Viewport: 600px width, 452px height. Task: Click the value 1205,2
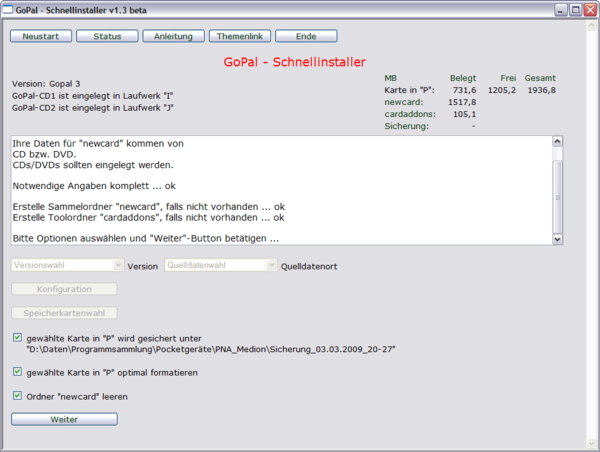[502, 90]
